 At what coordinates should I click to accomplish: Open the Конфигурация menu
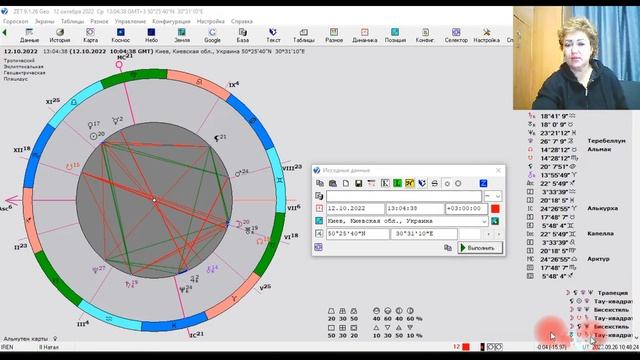[171, 21]
